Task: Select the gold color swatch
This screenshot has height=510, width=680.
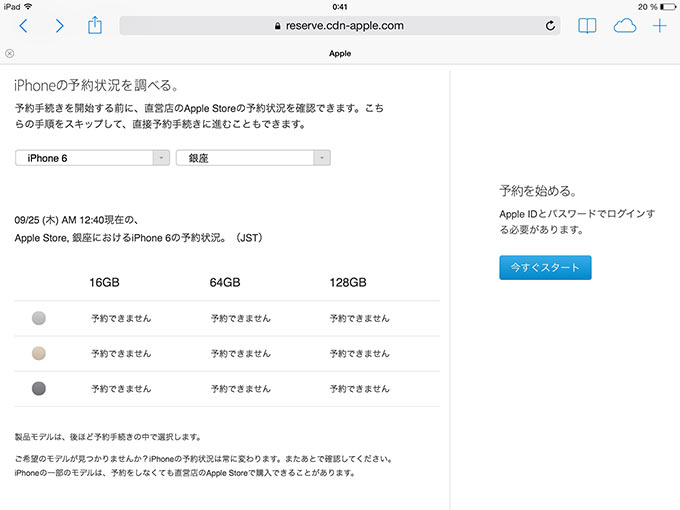Action: tap(39, 353)
